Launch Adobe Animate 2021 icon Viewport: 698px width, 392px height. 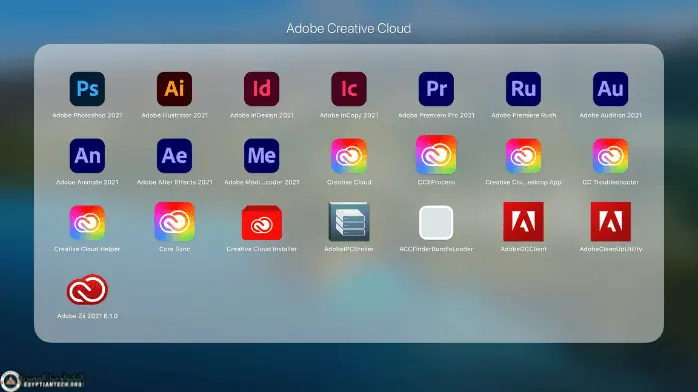click(87, 155)
